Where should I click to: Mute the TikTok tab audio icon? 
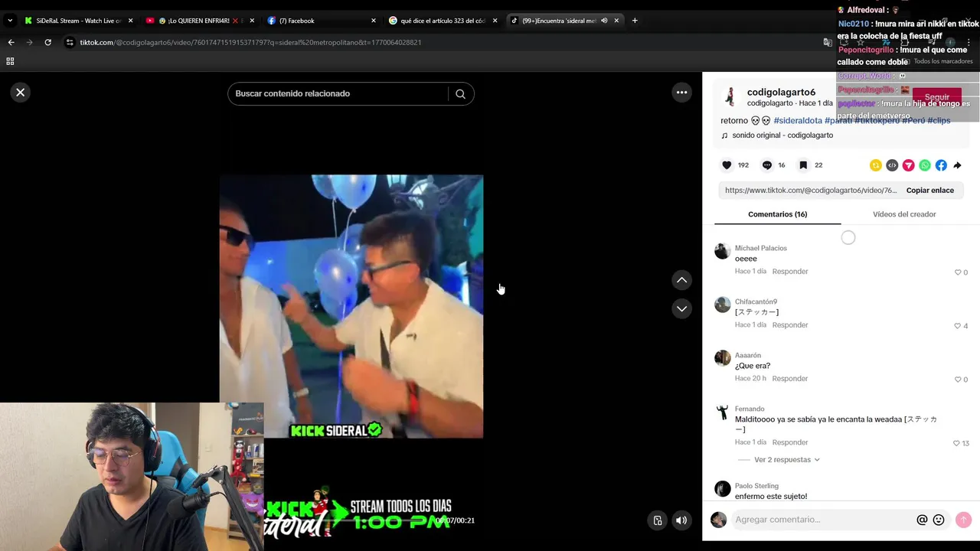pyautogui.click(x=604, y=21)
